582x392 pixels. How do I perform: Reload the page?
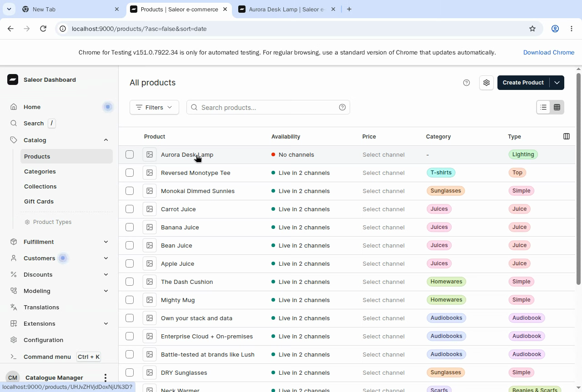coord(43,29)
